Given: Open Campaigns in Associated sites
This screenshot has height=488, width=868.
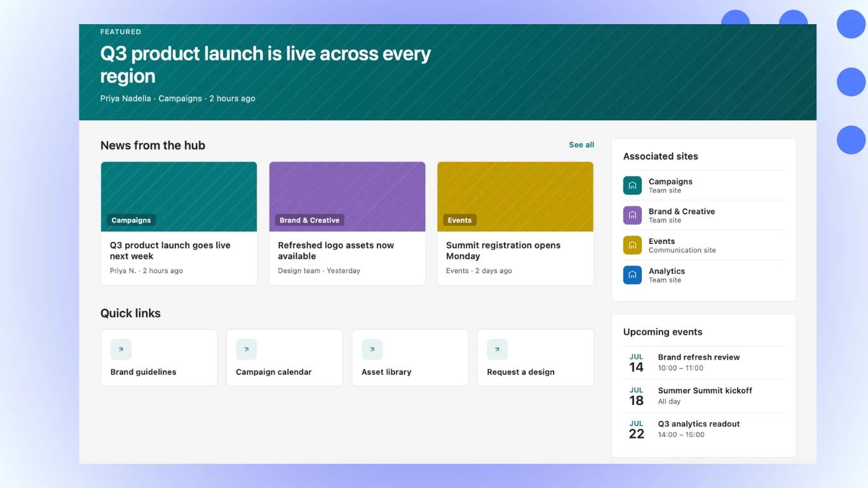Looking at the screenshot, I should click(x=704, y=186).
